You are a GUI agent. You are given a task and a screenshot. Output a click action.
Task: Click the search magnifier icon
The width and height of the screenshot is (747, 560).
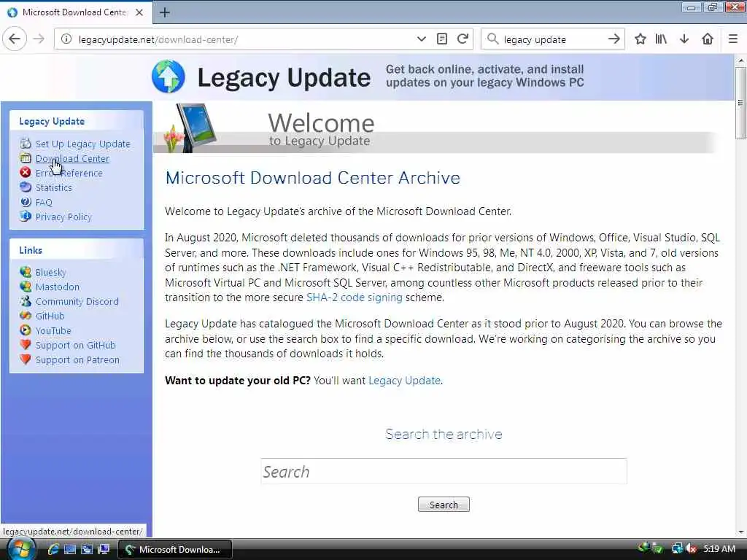[x=493, y=39]
